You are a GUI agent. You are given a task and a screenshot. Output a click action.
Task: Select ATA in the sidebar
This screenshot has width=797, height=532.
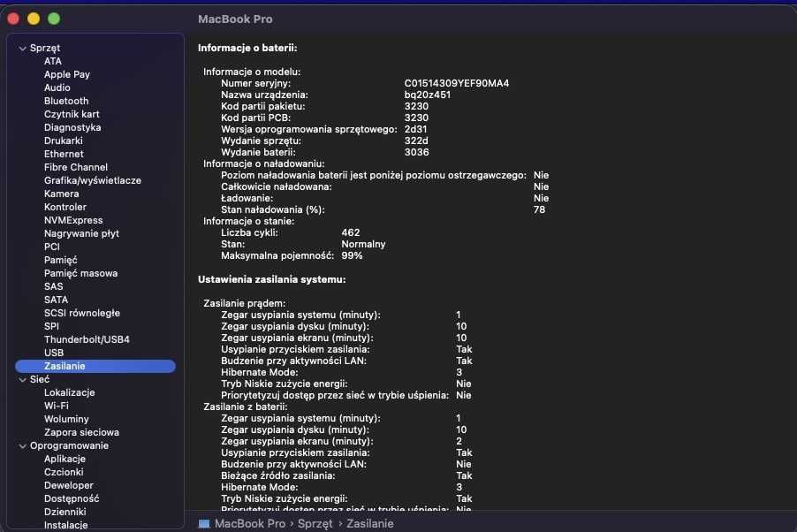pos(53,61)
